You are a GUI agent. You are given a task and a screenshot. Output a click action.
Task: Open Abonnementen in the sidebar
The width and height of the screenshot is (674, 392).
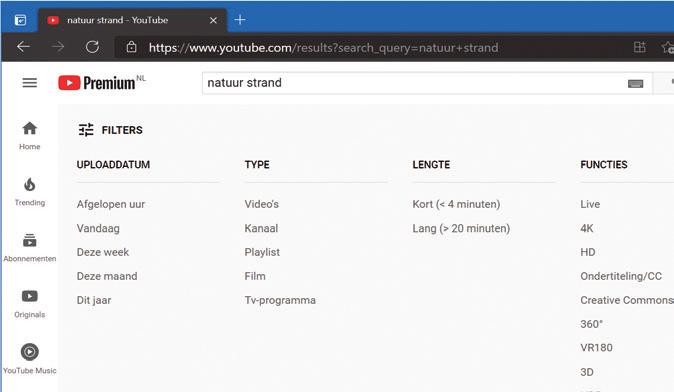point(30,248)
